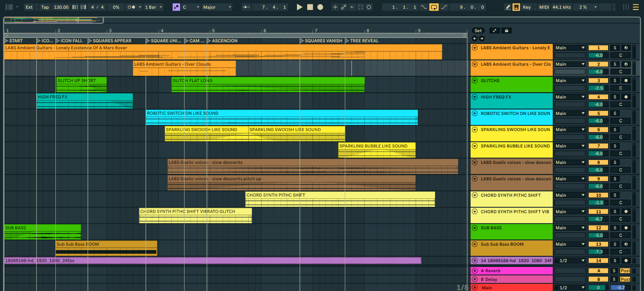Solo the GLITCHS track
The width and height of the screenshot is (644, 291).
click(614, 80)
